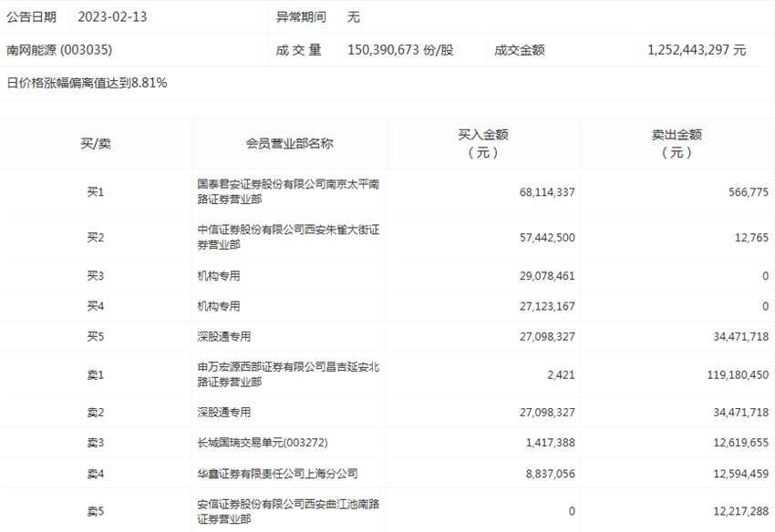This screenshot has height=532, width=775.
Task: Click 中信证券西安朱雀大街营业部 name
Action: tap(288, 237)
